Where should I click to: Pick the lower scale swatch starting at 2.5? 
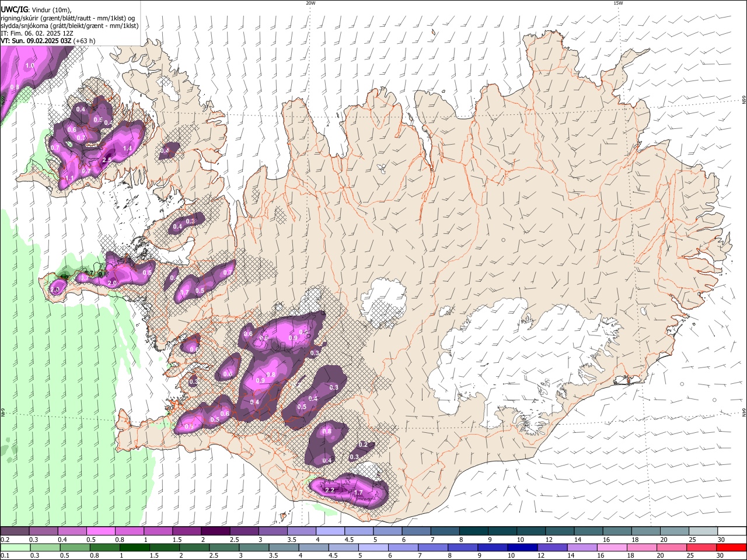[224, 547]
